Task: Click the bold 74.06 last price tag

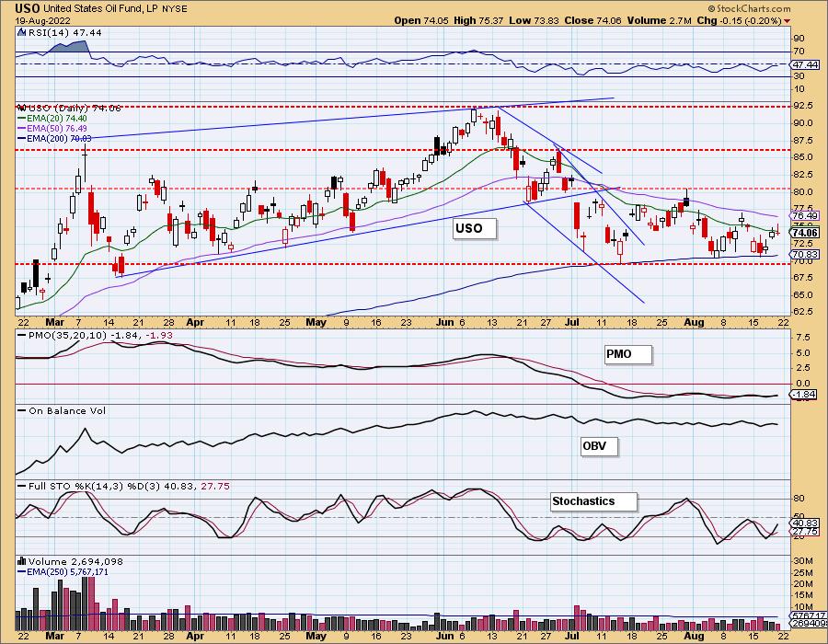Action: tap(805, 233)
